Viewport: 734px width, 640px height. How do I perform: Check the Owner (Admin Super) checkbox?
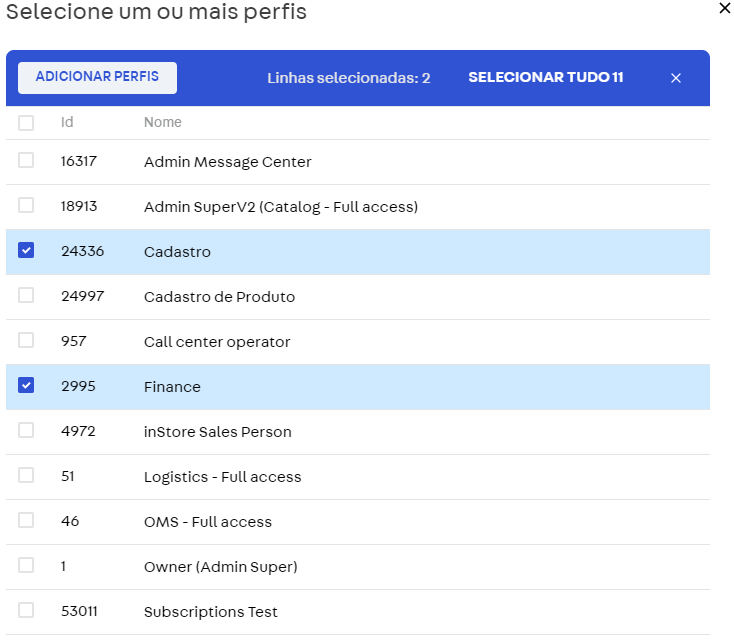pyautogui.click(x=26, y=566)
